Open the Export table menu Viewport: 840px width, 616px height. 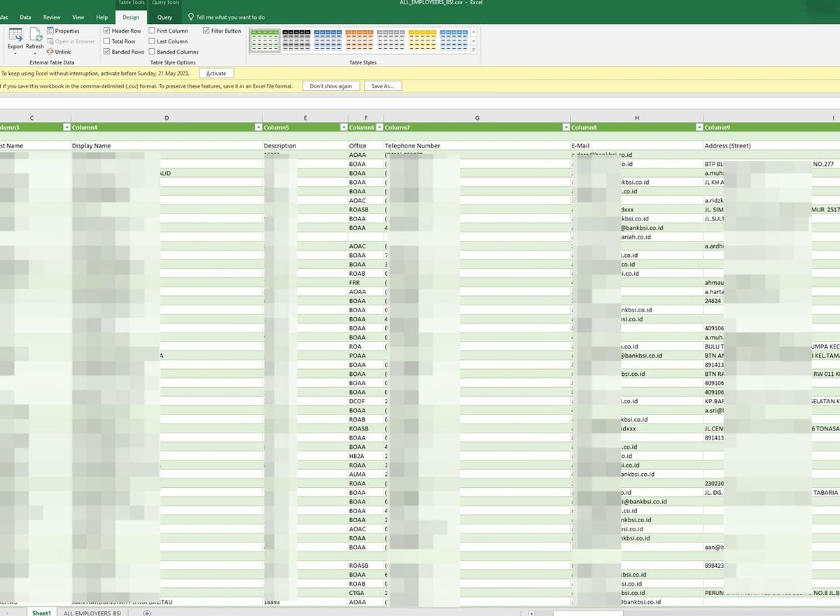15,41
